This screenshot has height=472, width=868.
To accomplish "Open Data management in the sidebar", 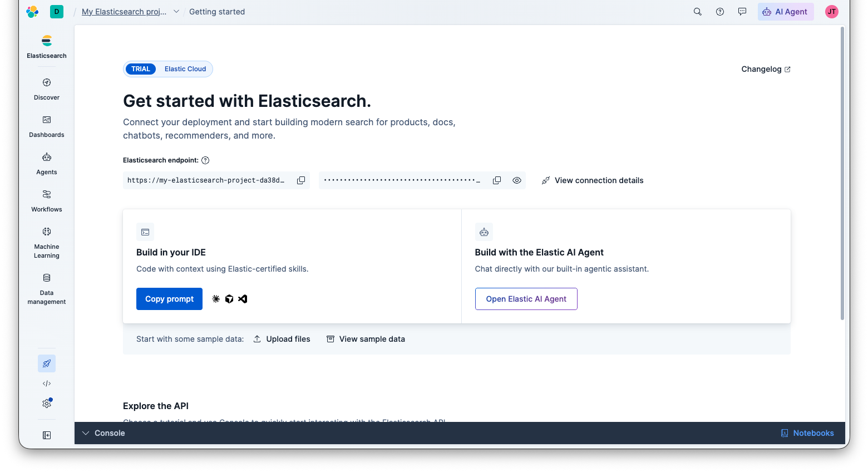I will point(47,289).
